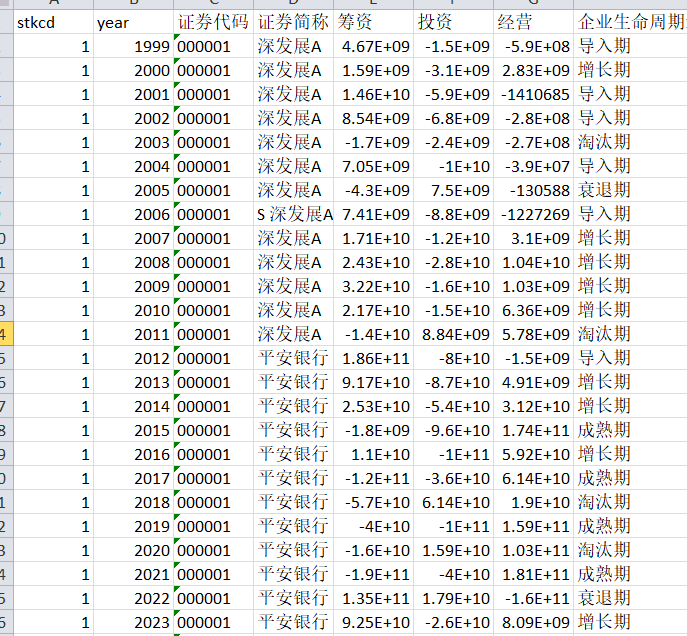687x636 pixels.
Task: Select 筹资 value 1.86E+11
Action: pyautogui.click(x=373, y=359)
